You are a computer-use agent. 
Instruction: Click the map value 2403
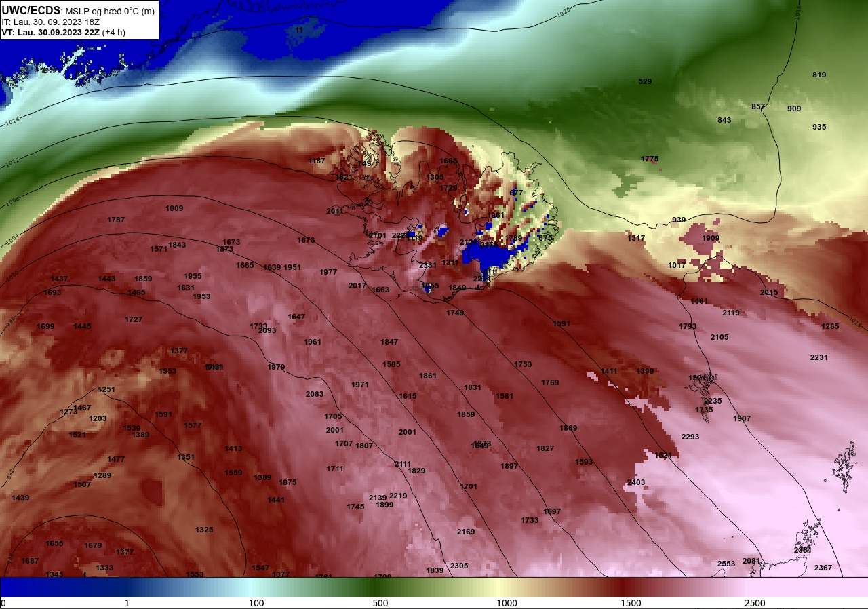tap(636, 482)
